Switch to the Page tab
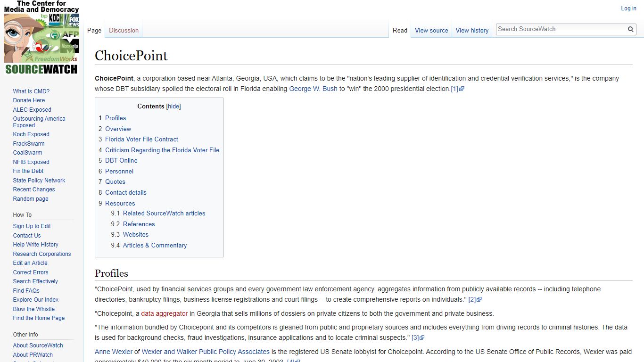The width and height of the screenshot is (644, 362). pos(94,30)
